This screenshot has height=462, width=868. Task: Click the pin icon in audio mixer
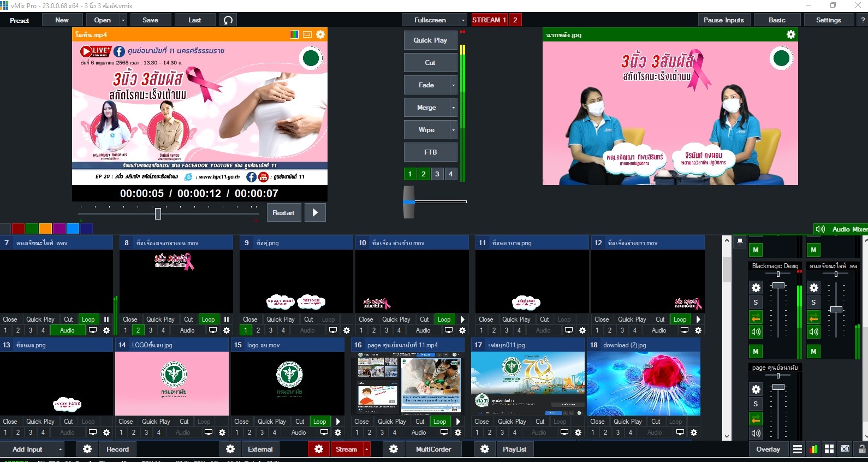click(x=740, y=242)
